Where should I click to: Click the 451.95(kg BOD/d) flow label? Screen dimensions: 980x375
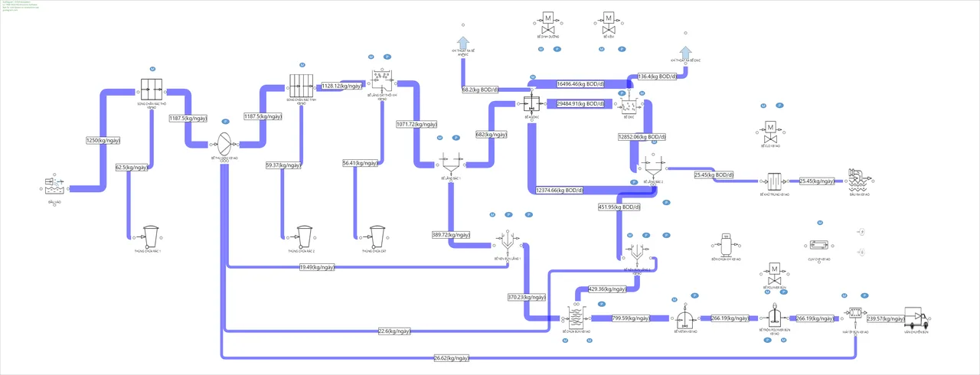(619, 207)
